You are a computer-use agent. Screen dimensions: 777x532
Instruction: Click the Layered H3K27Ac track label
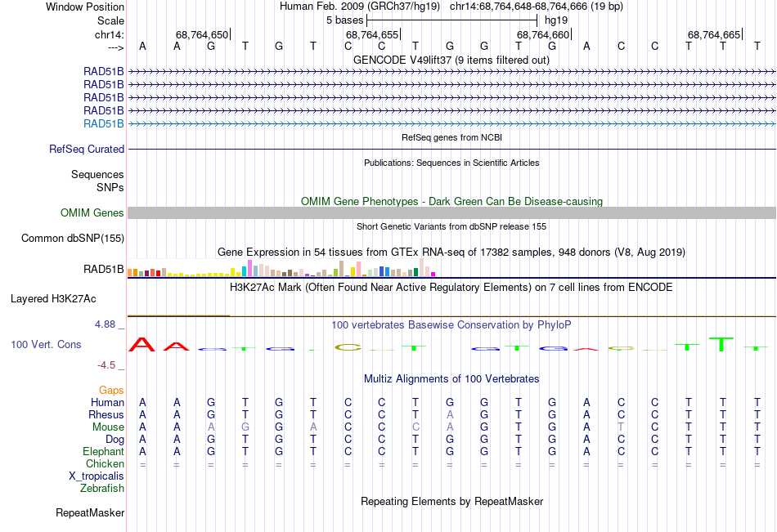(53, 299)
